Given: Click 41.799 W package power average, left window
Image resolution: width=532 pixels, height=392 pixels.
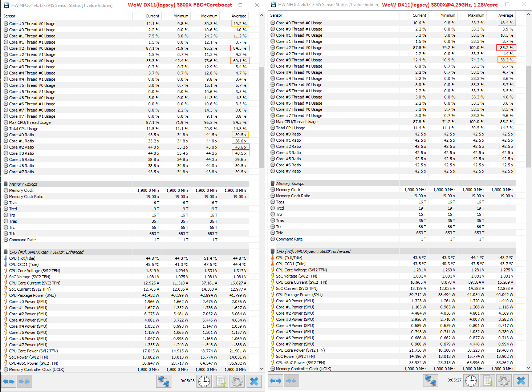Looking at the screenshot, I should tap(238, 295).
